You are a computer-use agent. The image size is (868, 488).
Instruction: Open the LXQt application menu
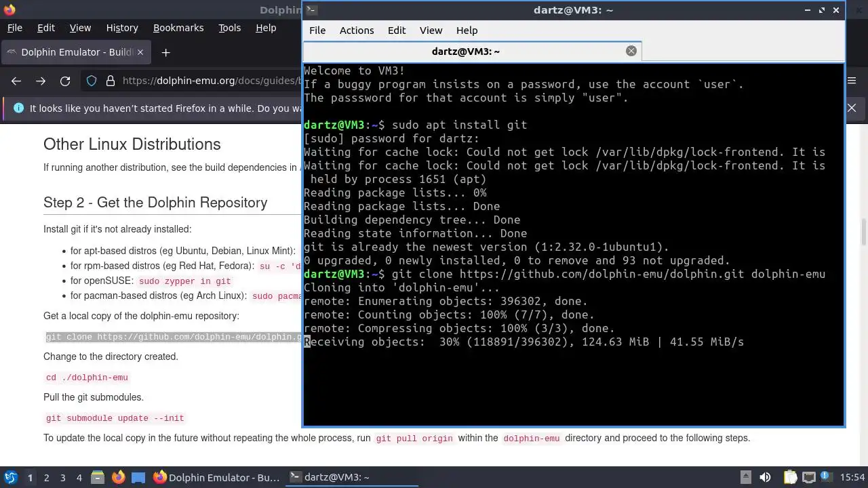point(10,477)
